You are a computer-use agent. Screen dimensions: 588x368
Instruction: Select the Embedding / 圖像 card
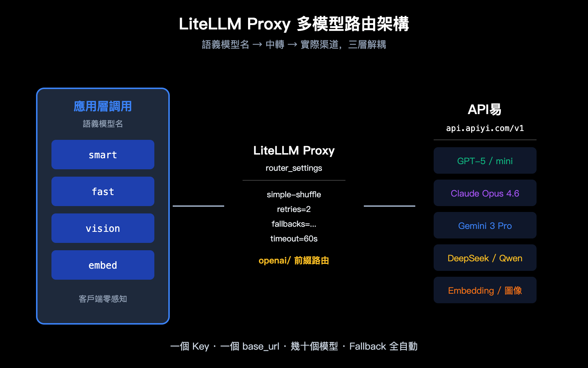tap(485, 290)
